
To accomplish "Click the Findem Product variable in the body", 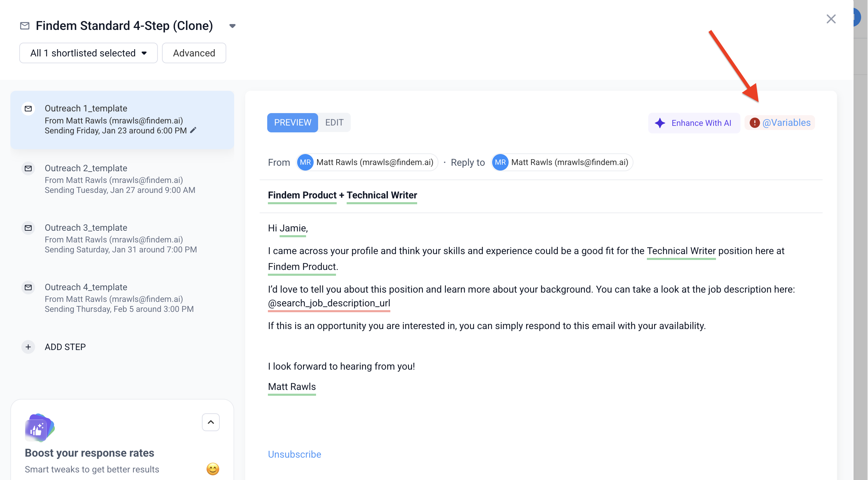I will coord(302,267).
